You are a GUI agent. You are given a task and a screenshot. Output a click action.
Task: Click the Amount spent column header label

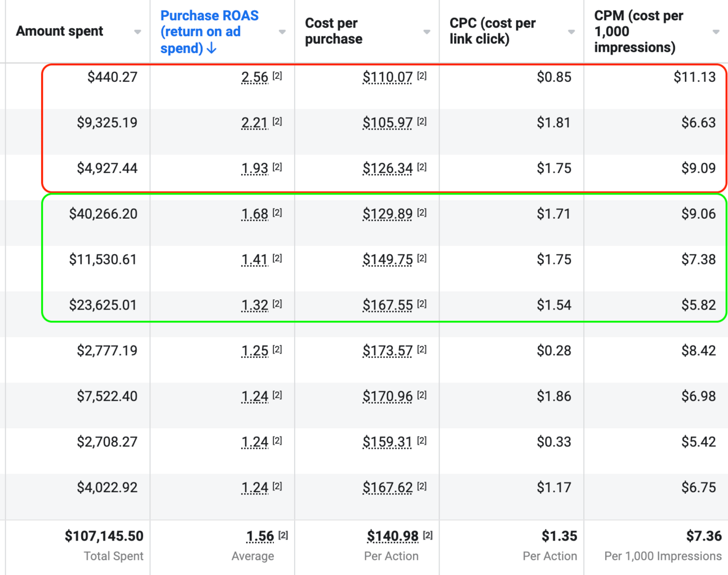tap(59, 31)
